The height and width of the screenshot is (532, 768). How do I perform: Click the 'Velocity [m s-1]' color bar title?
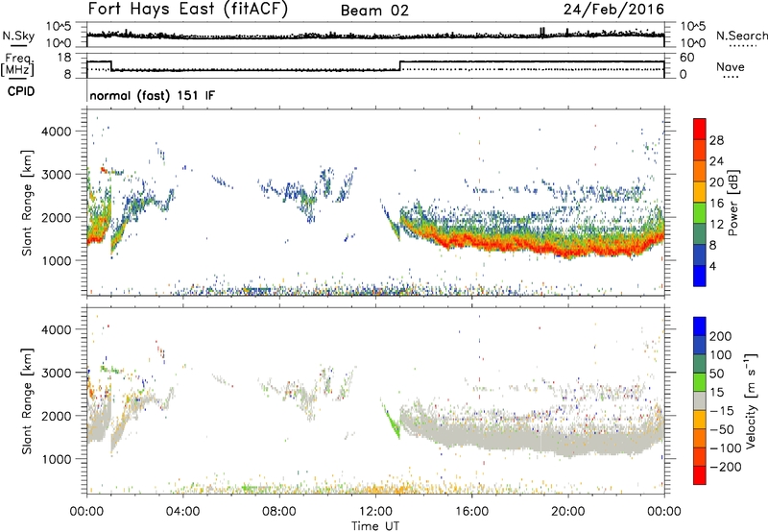pos(751,400)
